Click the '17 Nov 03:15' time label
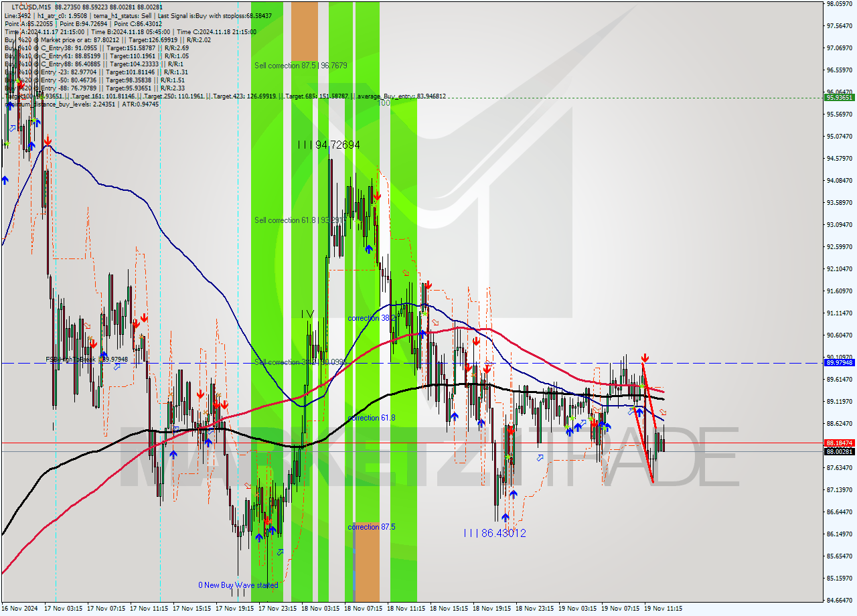This screenshot has width=857, height=616. point(63,609)
